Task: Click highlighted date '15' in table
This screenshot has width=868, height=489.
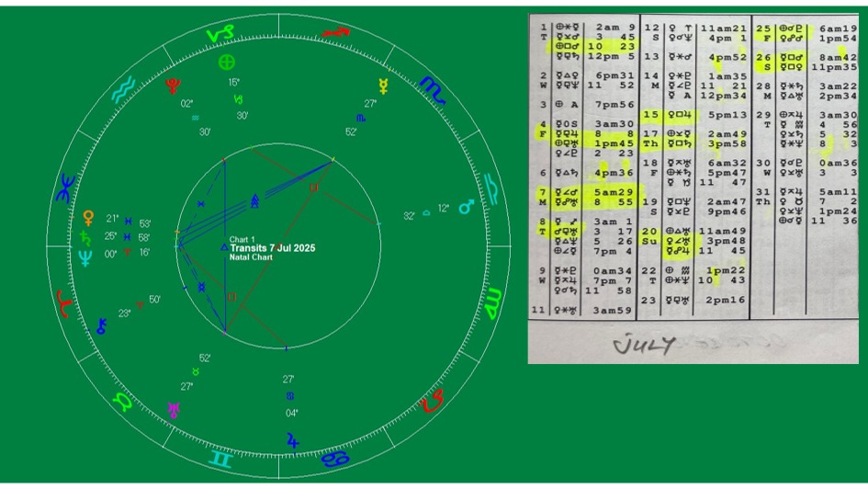Action: [650, 115]
